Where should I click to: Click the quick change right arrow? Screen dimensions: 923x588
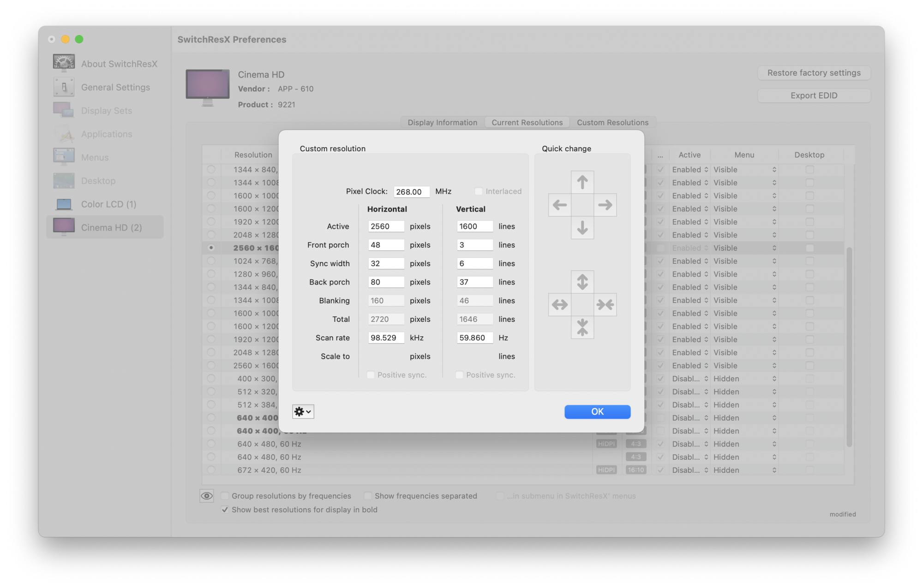click(x=605, y=205)
